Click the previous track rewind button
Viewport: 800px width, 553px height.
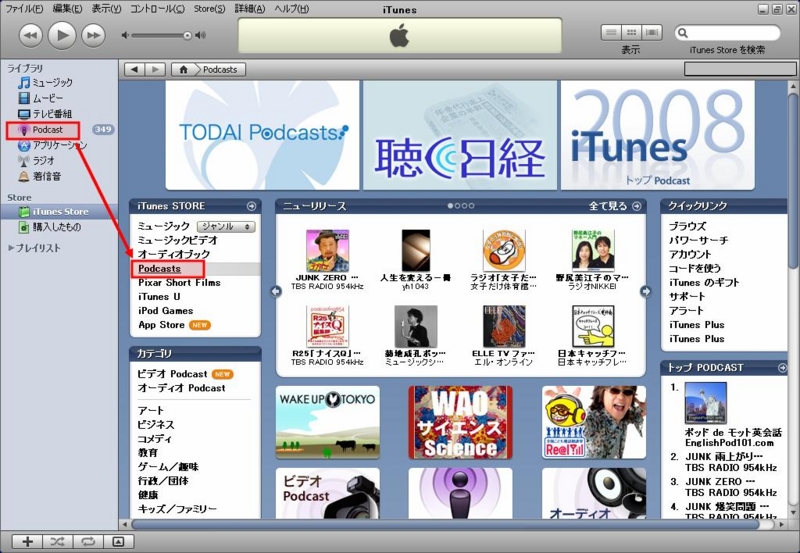point(31,35)
